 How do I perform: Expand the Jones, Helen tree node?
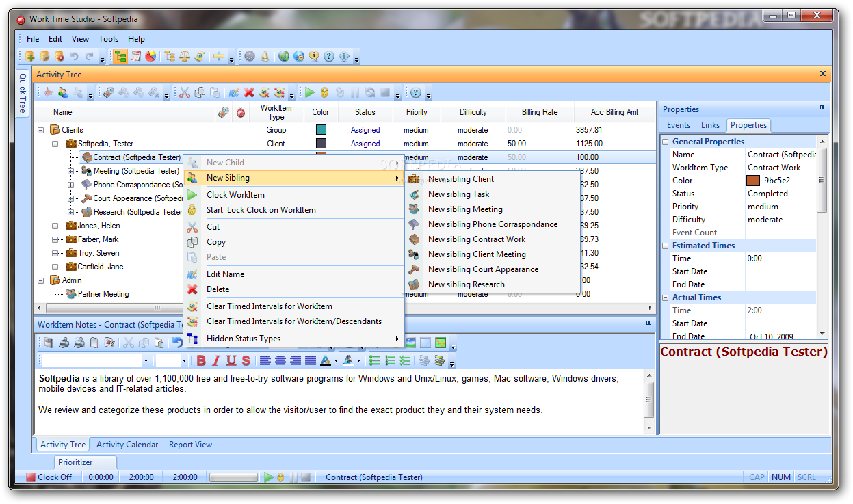point(55,226)
